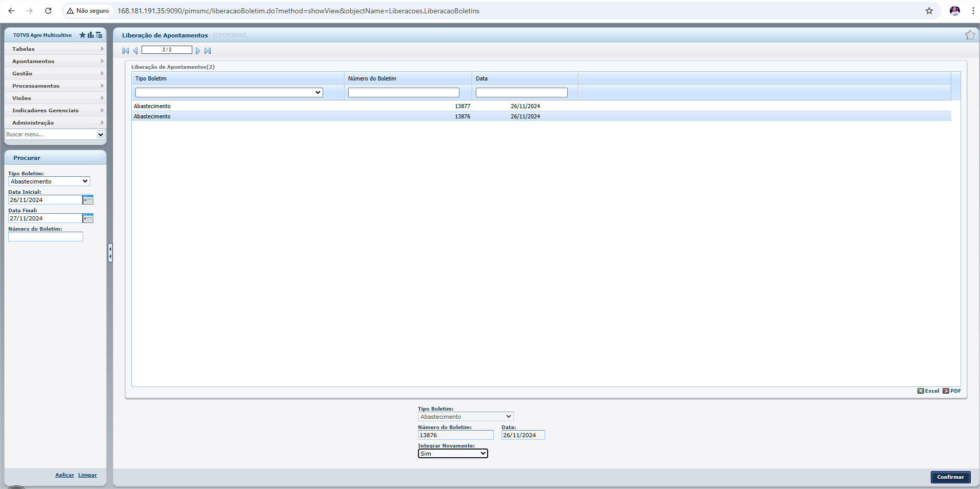This screenshot has height=489, width=980.
Task: Open calendar for Data Inicial
Action: pyautogui.click(x=88, y=199)
